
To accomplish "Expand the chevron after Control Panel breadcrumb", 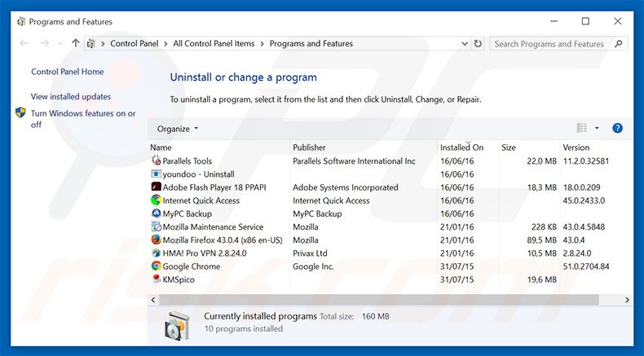I will click(x=165, y=43).
